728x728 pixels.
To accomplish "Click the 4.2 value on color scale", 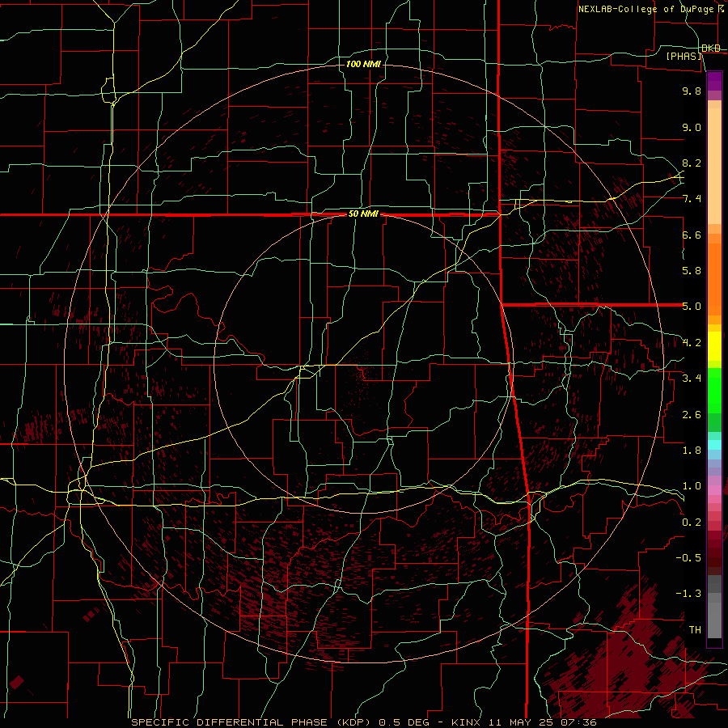I will click(692, 343).
